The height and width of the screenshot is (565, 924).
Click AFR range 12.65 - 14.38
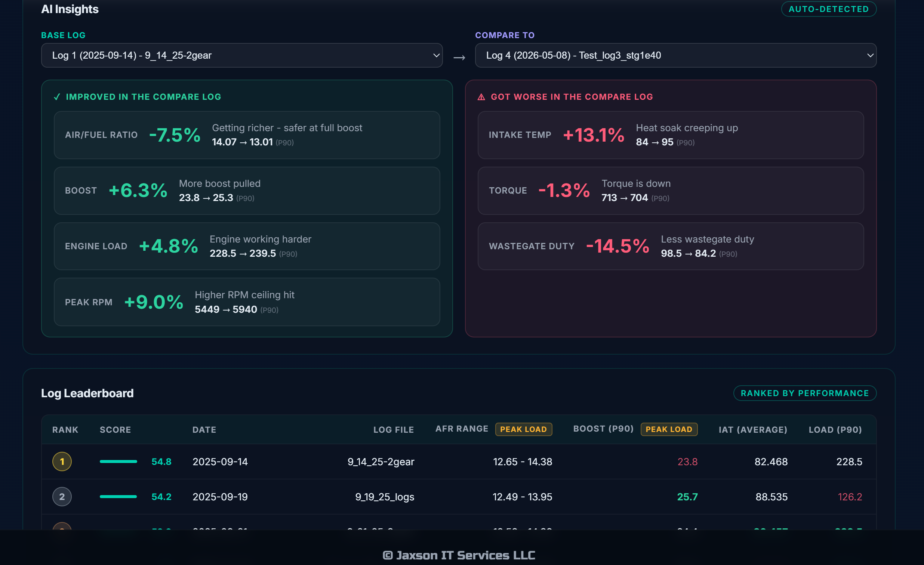point(523,462)
